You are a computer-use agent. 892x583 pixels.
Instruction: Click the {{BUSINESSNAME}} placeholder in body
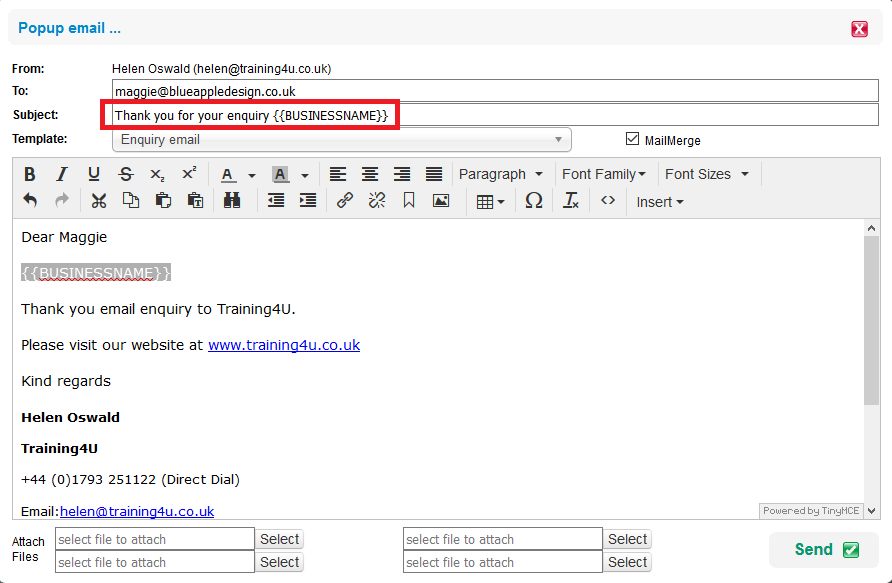click(96, 273)
